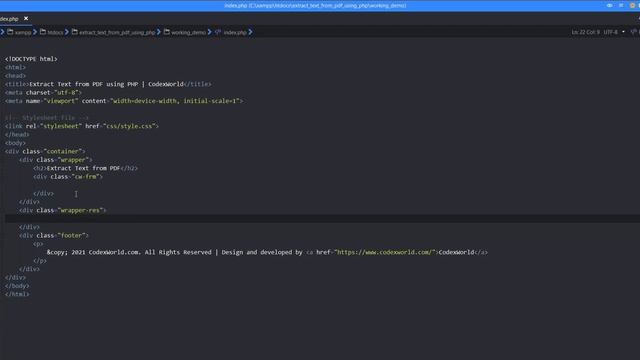The height and width of the screenshot is (360, 640).
Task: Expand the chevron after index.php breadcrumb
Action: [x=250, y=32]
